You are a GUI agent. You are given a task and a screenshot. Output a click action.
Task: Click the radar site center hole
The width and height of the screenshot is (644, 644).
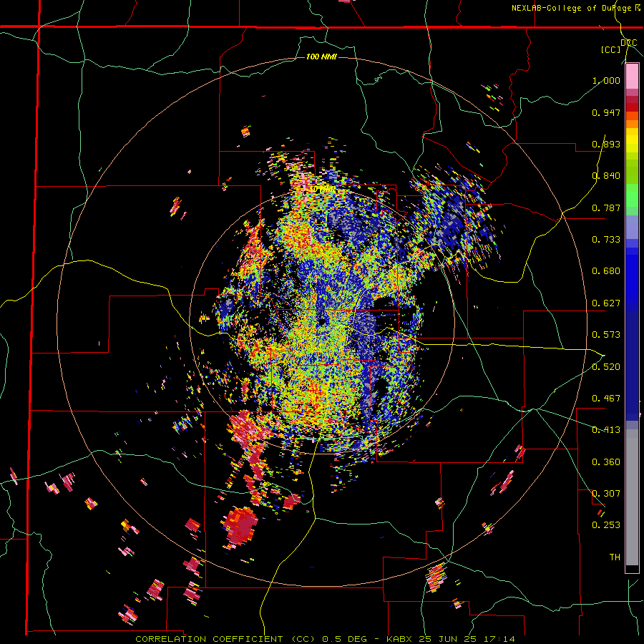pos(322,321)
